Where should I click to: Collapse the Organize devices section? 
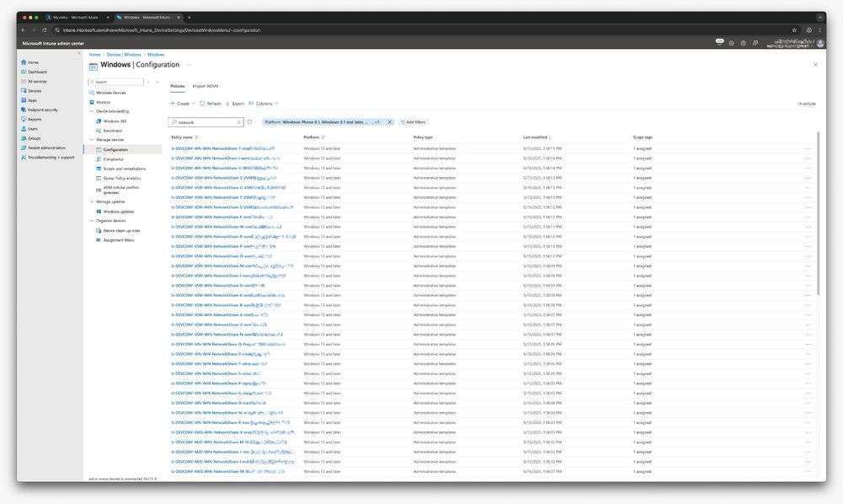pos(91,221)
